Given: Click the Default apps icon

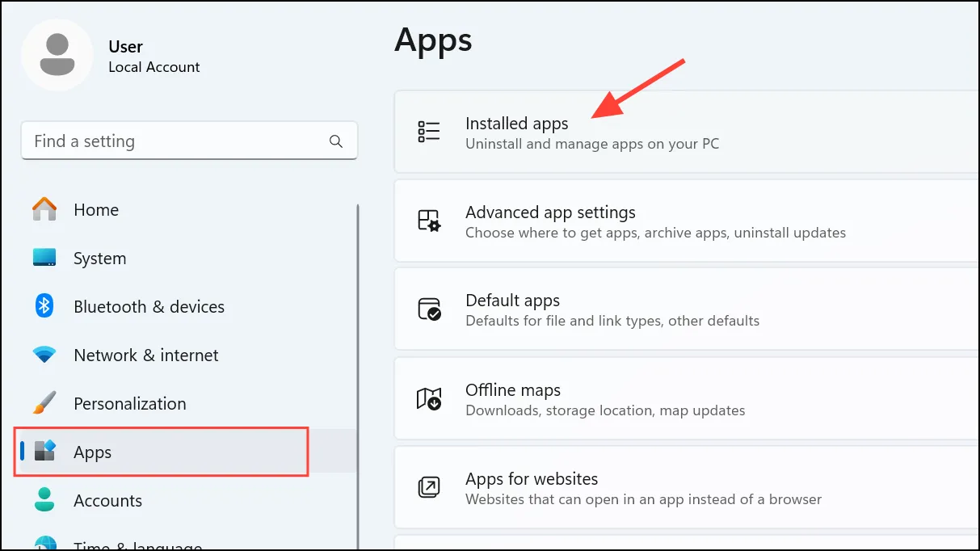Looking at the screenshot, I should pyautogui.click(x=429, y=309).
